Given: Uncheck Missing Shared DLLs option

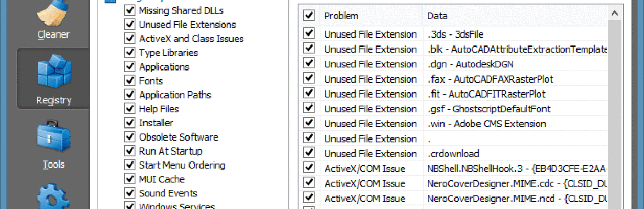Looking at the screenshot, I should coord(129,10).
